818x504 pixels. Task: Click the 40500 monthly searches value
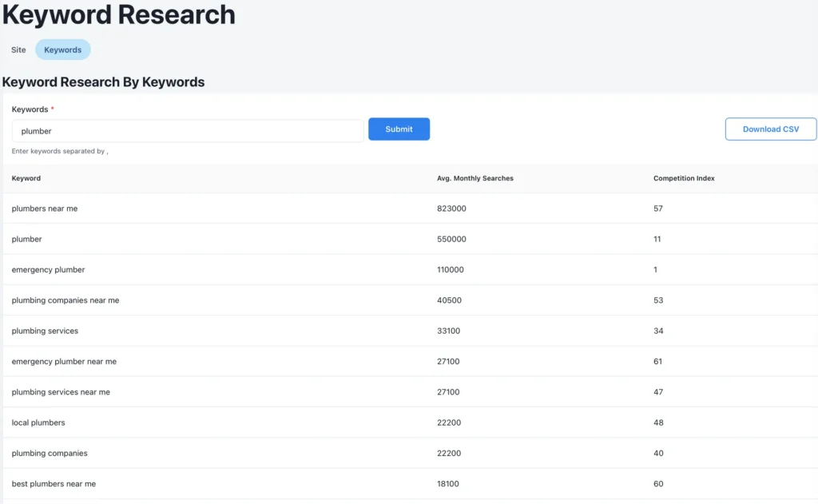pyautogui.click(x=449, y=300)
